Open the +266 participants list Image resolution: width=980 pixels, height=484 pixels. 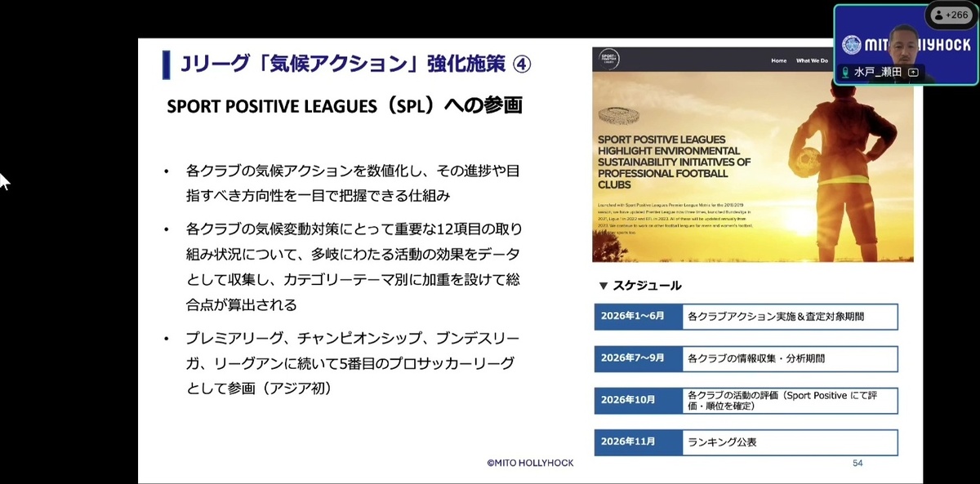click(950, 15)
